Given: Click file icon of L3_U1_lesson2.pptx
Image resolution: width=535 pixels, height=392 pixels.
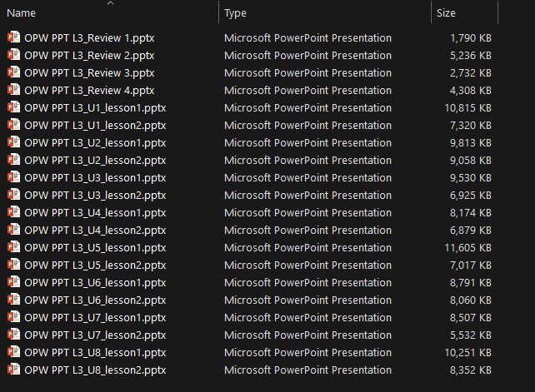Looking at the screenshot, I should (x=13, y=124).
